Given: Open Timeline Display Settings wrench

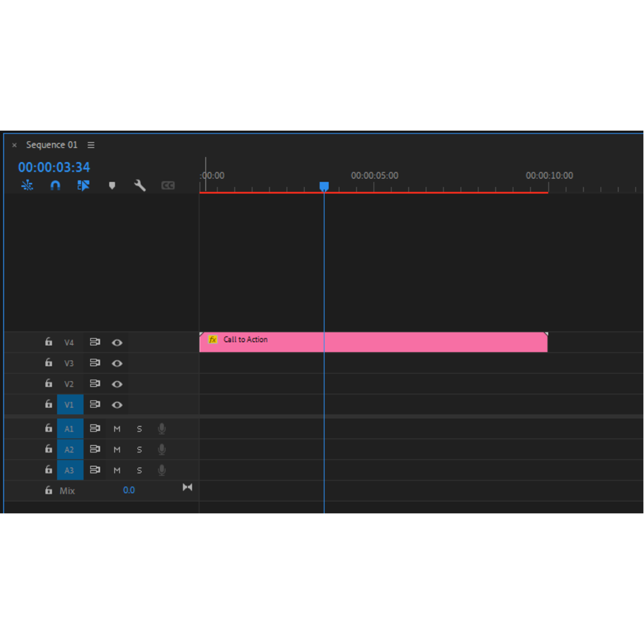Looking at the screenshot, I should (x=140, y=185).
